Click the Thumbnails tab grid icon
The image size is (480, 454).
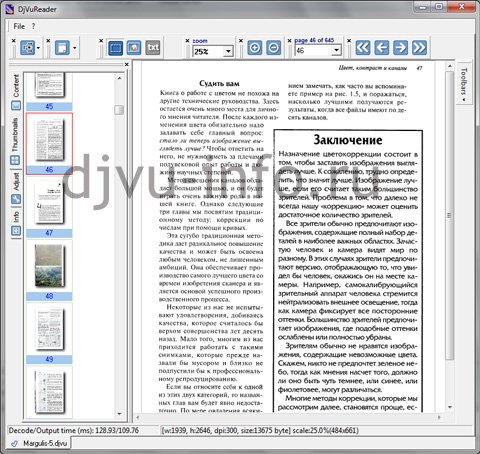(x=15, y=160)
